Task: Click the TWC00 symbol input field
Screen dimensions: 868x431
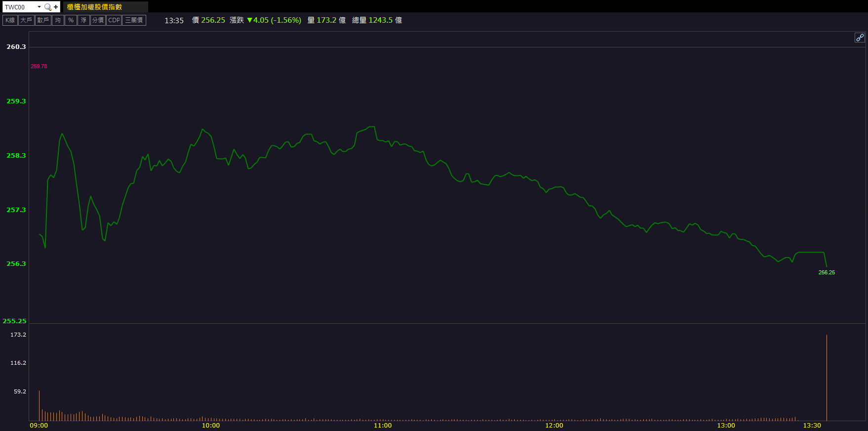Action: [20, 7]
